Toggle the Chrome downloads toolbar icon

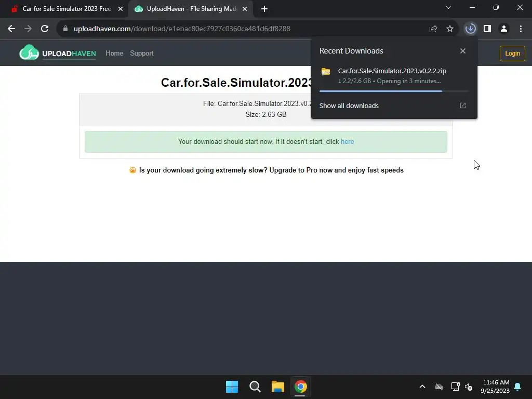click(x=471, y=29)
